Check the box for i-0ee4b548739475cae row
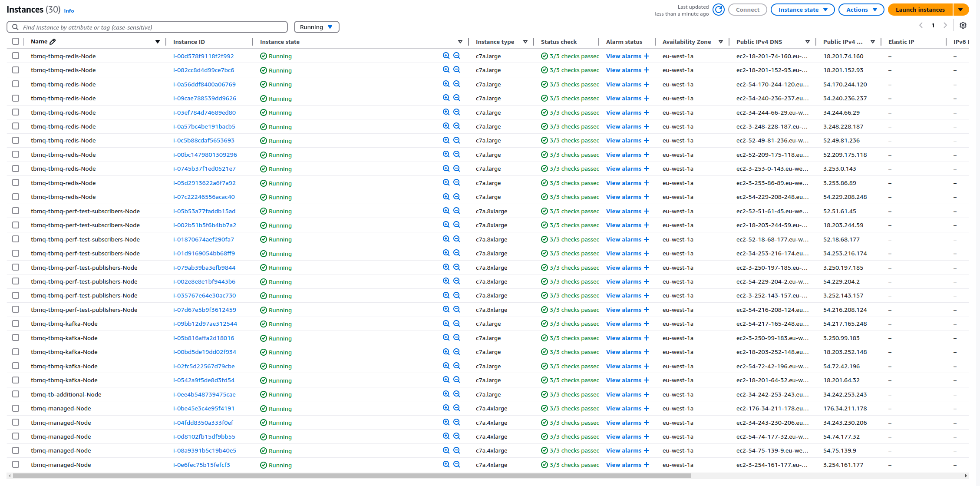 coord(16,394)
